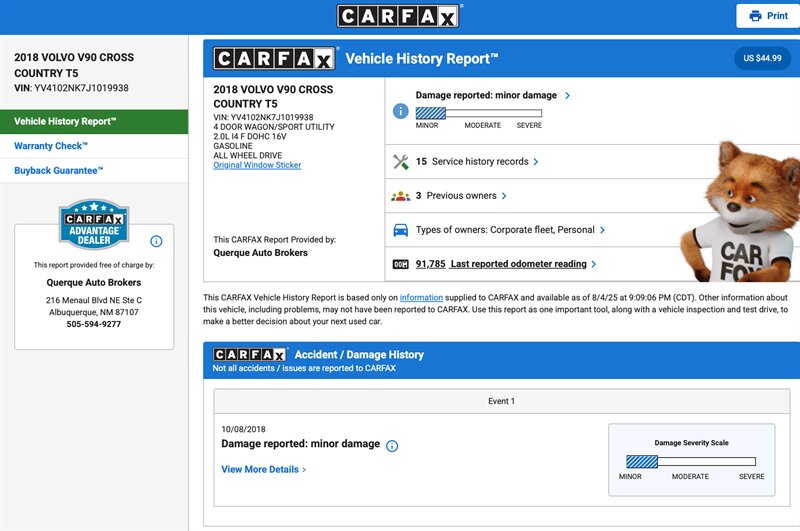
Task: Select the Vehicle History Report sidebar tab
Action: pos(94,121)
